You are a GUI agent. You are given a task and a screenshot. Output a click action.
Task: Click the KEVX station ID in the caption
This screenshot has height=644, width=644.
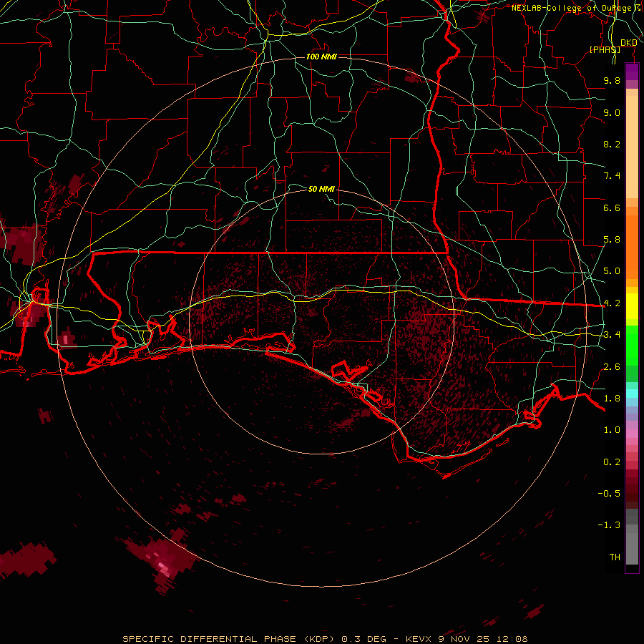click(419, 639)
